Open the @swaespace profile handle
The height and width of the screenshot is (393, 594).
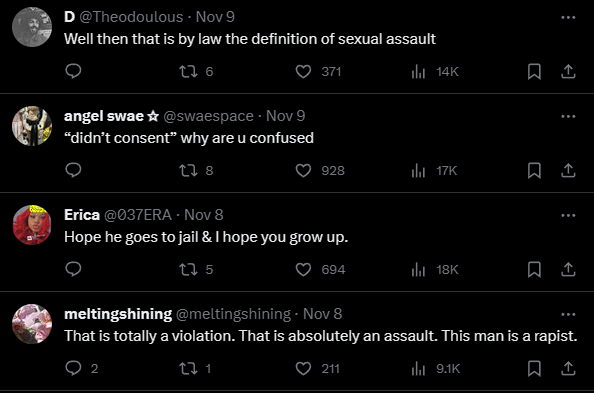coord(208,116)
